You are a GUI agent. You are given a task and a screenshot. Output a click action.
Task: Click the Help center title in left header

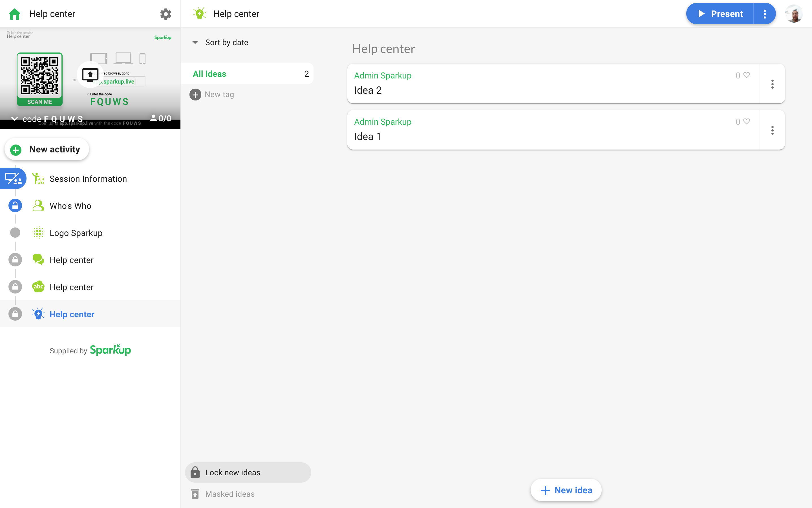tap(52, 14)
